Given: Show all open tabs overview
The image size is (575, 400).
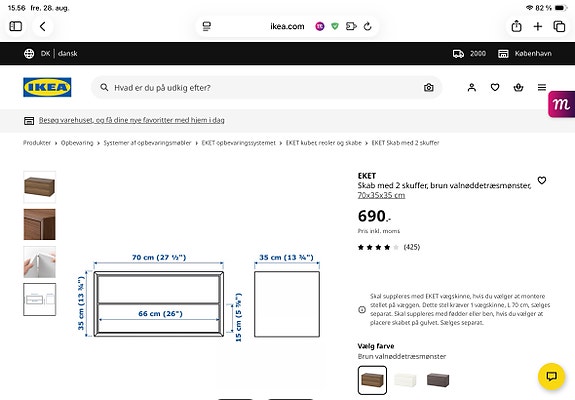Looking at the screenshot, I should click(x=559, y=26).
